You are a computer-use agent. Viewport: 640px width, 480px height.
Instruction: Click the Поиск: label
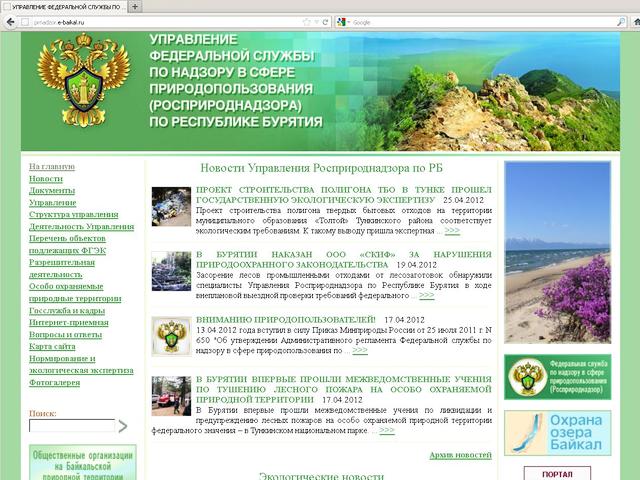point(42,413)
